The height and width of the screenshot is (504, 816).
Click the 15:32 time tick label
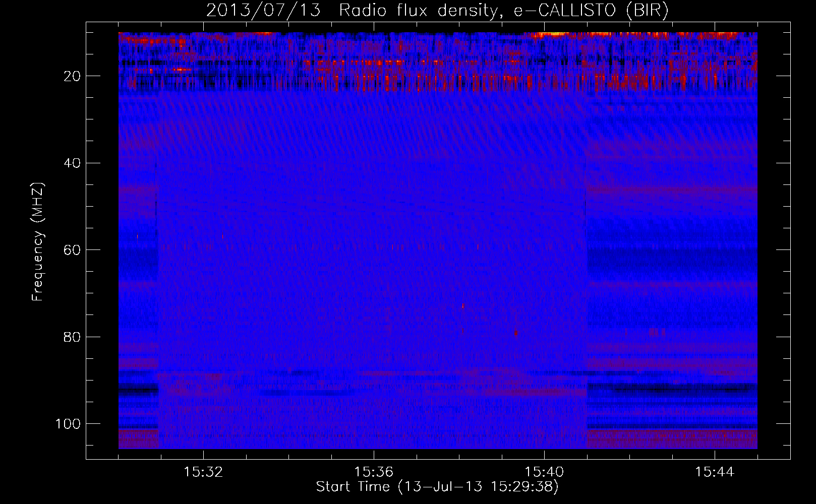[x=203, y=472]
